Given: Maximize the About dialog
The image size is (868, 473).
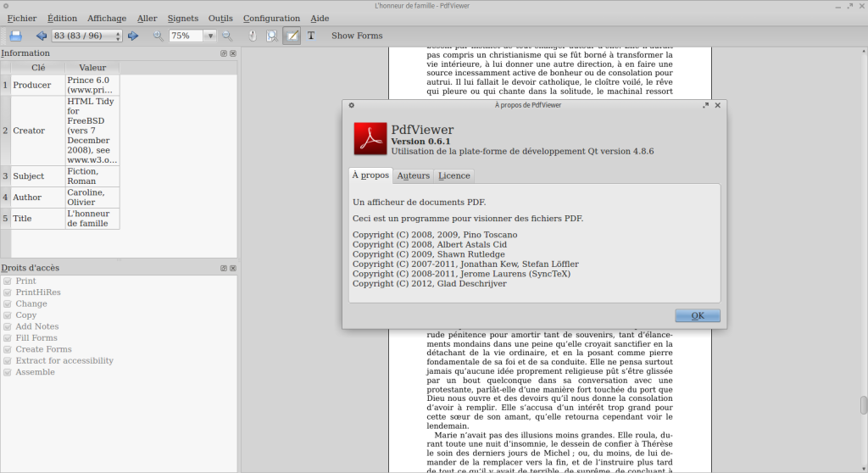Looking at the screenshot, I should point(705,105).
